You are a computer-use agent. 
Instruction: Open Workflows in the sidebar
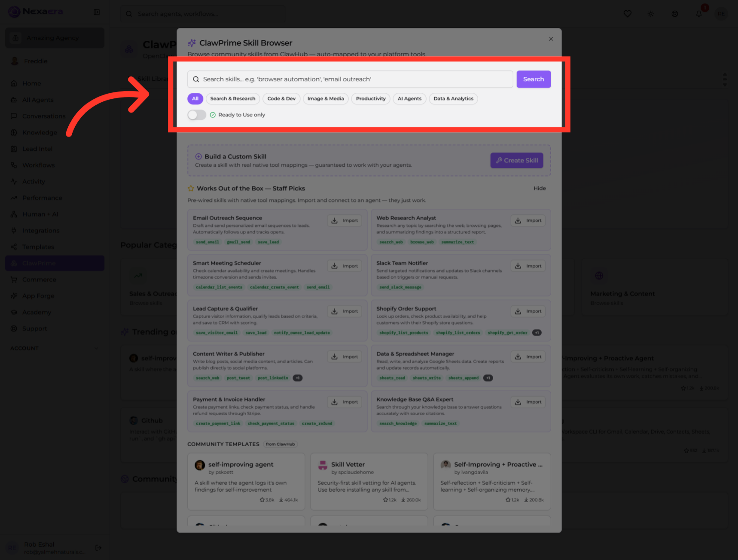55,165
